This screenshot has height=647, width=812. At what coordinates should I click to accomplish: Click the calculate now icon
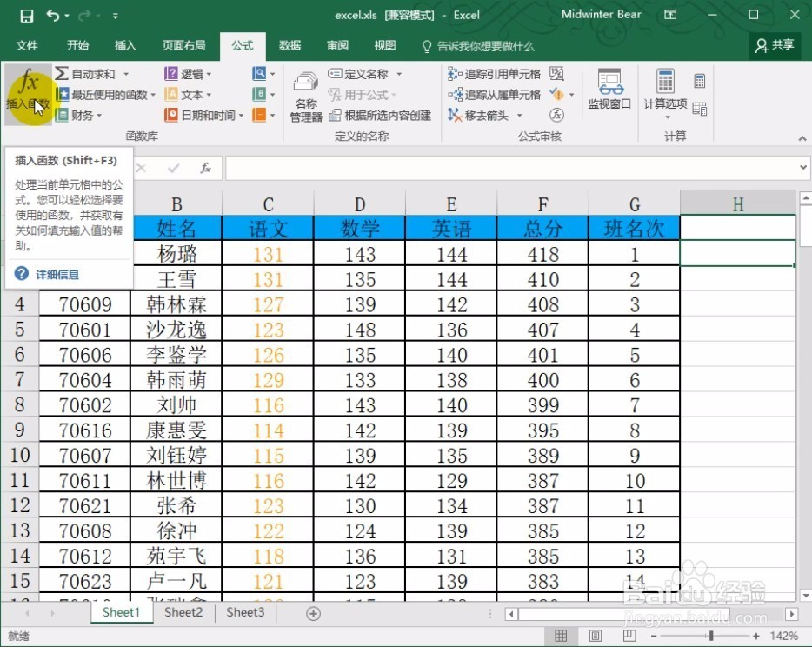pyautogui.click(x=700, y=81)
